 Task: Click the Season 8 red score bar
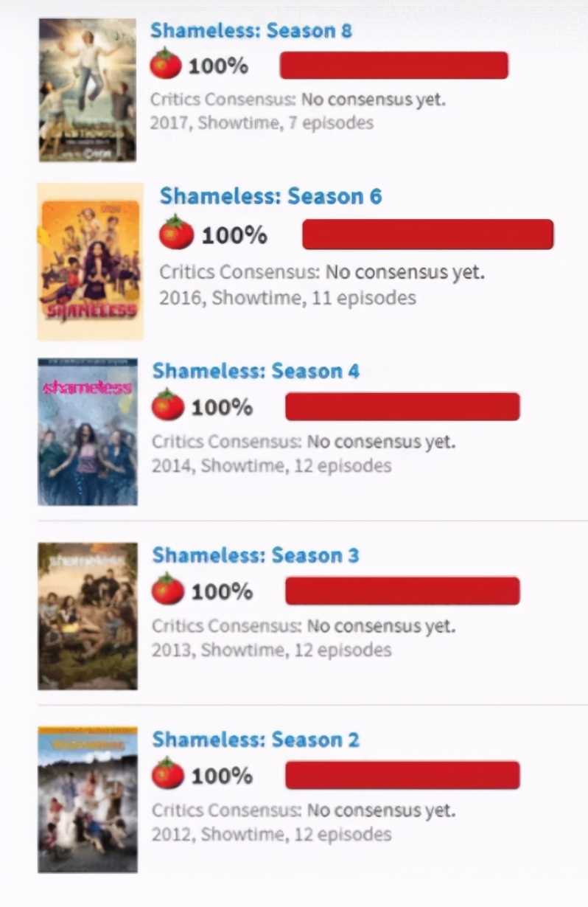point(393,65)
